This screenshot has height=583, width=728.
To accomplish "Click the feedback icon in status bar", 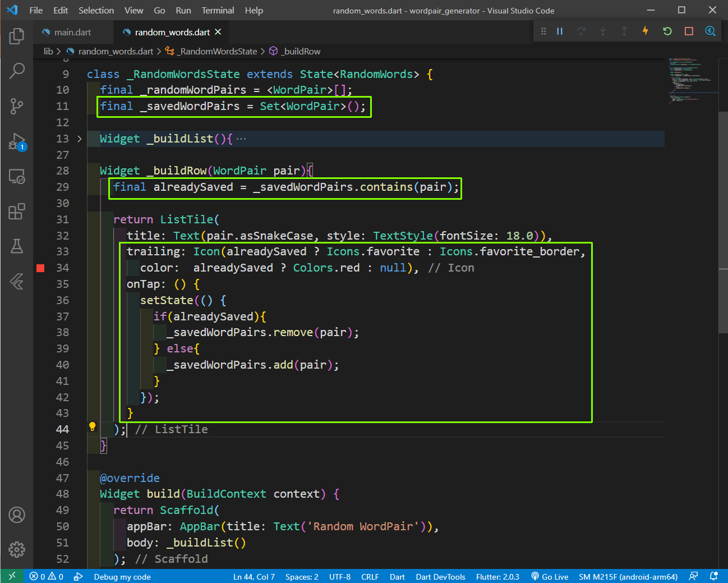I will click(x=694, y=576).
